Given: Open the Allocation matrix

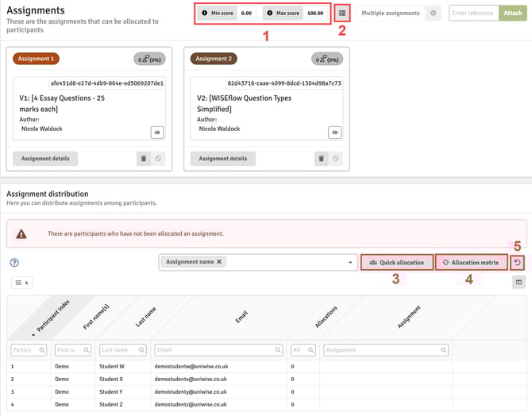Looking at the screenshot, I should tap(471, 262).
